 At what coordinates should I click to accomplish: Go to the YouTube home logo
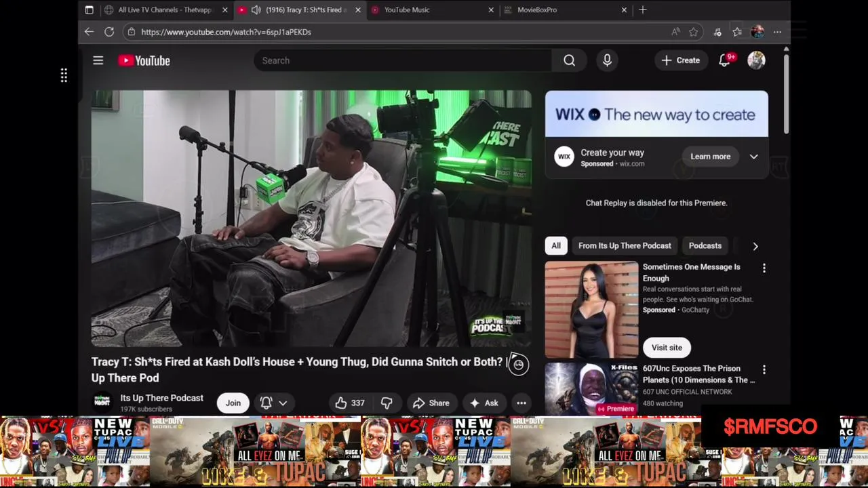[144, 60]
